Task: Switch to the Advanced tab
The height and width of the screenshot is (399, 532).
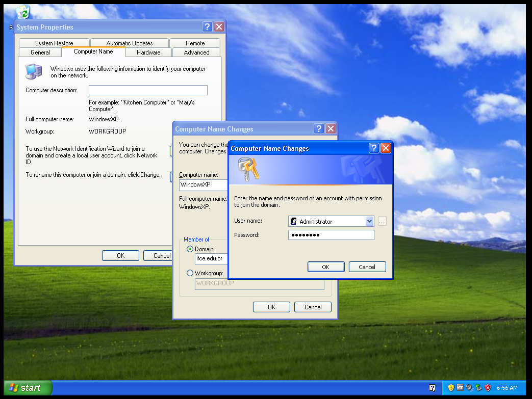Action: pos(197,52)
